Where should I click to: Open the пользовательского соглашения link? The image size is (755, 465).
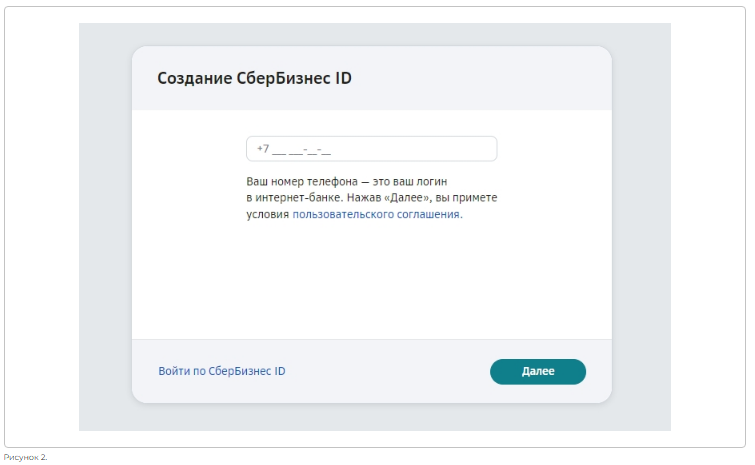pyautogui.click(x=378, y=214)
